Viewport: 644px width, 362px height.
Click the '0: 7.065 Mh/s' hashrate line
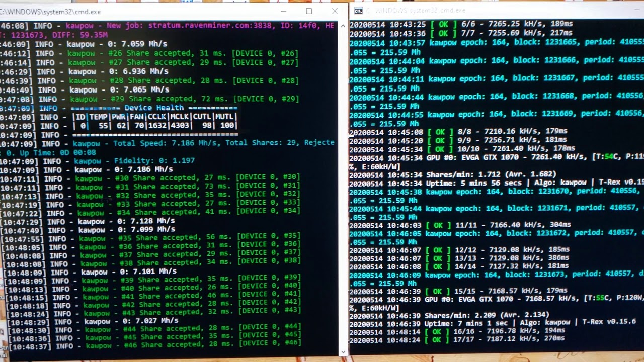85,90
